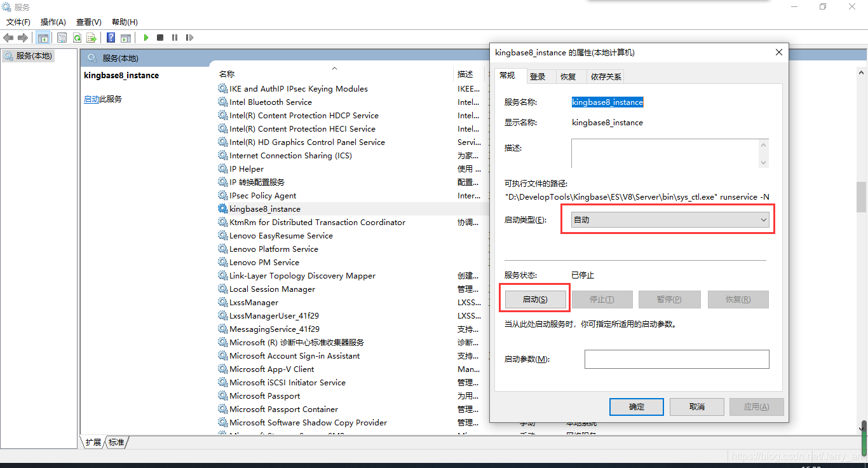
Task: Select Microsoft iSCSI Initiator Service row
Action: pos(287,382)
